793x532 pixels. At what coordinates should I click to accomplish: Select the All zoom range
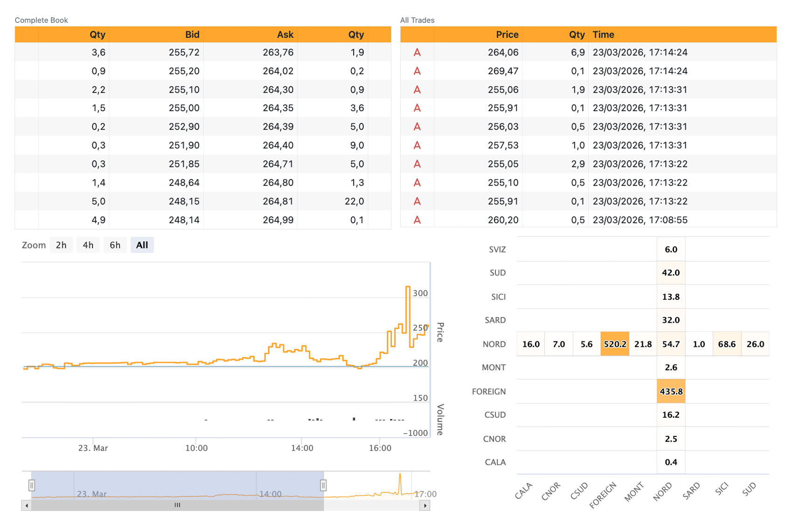142,245
